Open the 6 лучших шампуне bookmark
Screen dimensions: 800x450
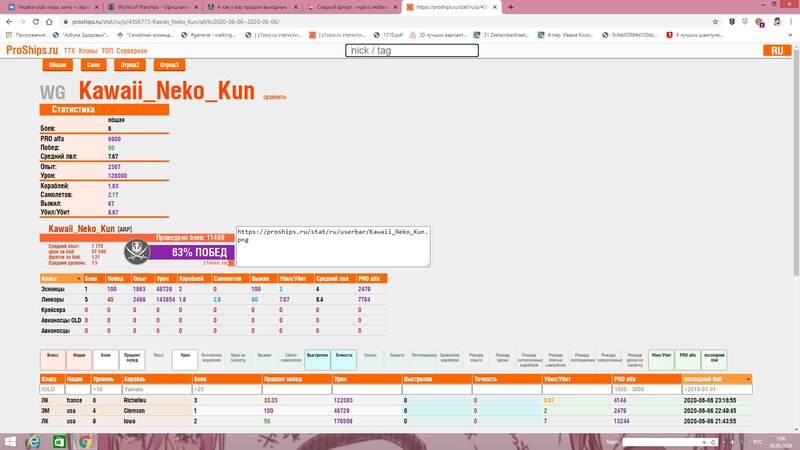pyautogui.click(x=695, y=35)
